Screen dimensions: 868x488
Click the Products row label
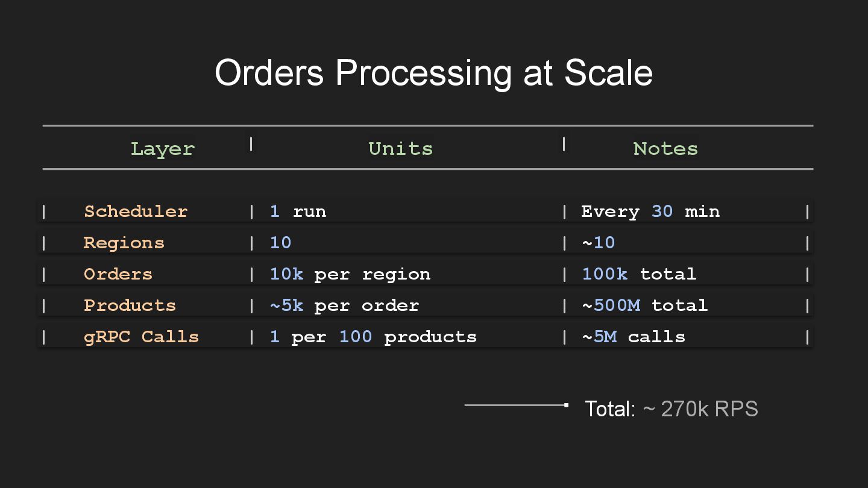pyautogui.click(x=130, y=305)
